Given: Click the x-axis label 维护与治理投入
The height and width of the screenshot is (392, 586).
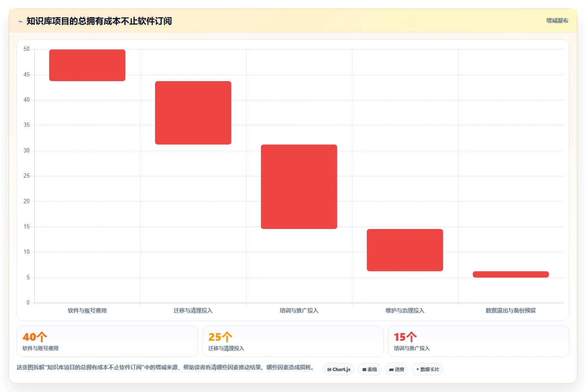Looking at the screenshot, I should click(405, 311).
